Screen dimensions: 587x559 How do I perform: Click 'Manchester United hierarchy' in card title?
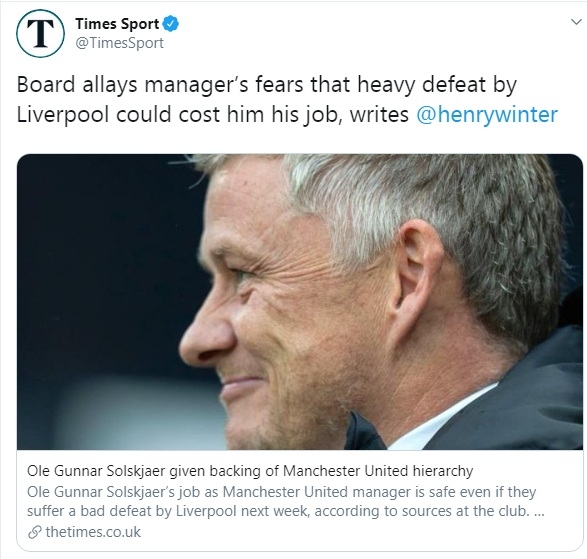pos(378,471)
